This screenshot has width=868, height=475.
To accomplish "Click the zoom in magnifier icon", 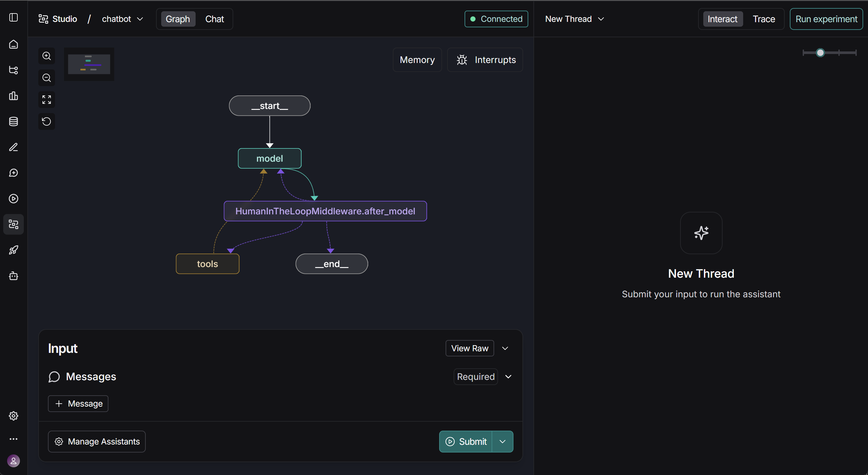I will 47,56.
